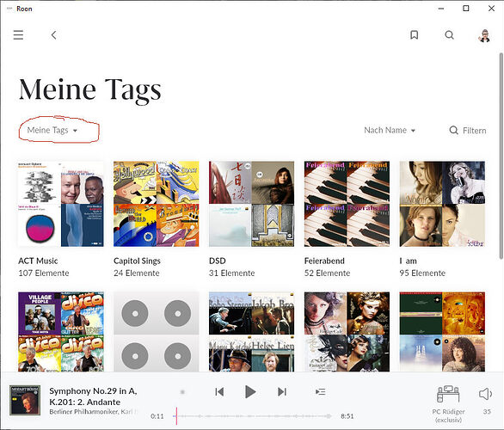Expand the Meine Tags dropdown
The height and width of the screenshot is (430, 504).
tap(52, 130)
